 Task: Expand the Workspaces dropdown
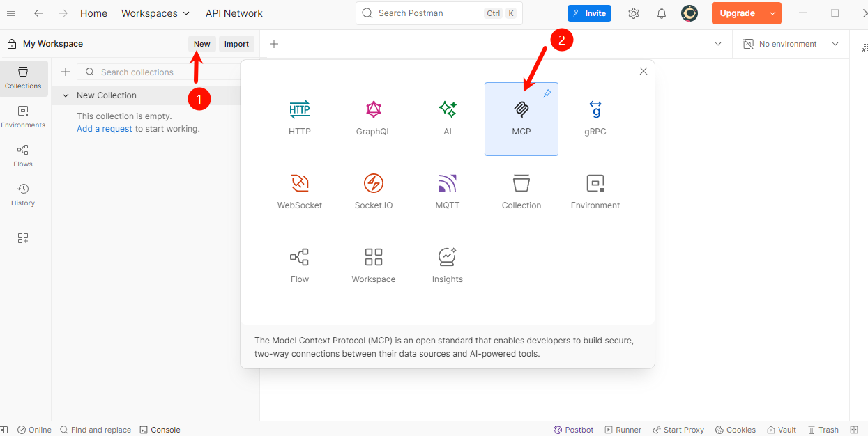[x=155, y=13]
